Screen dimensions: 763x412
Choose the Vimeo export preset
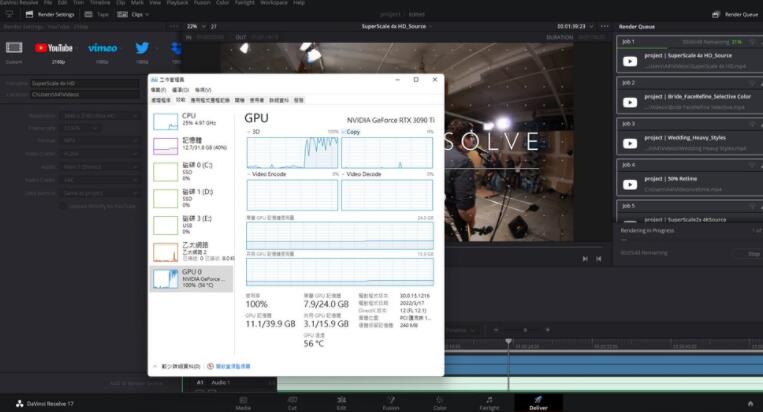click(102, 47)
